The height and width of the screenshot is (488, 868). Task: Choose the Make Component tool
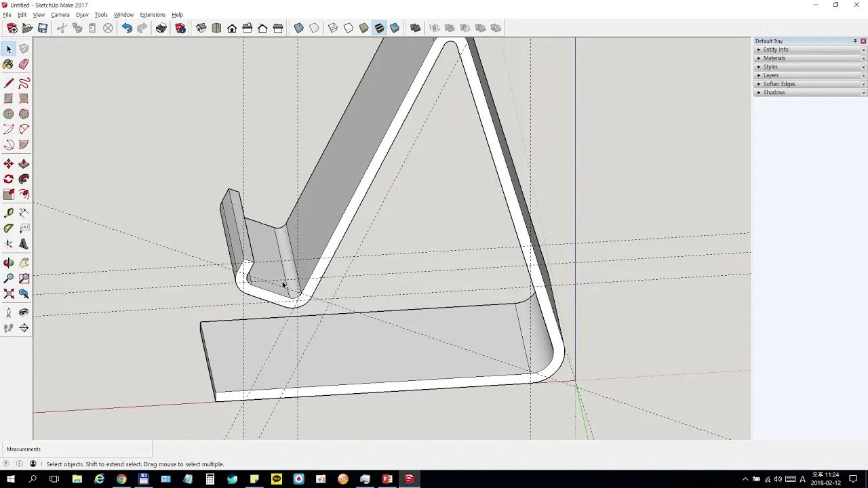pyautogui.click(x=24, y=49)
